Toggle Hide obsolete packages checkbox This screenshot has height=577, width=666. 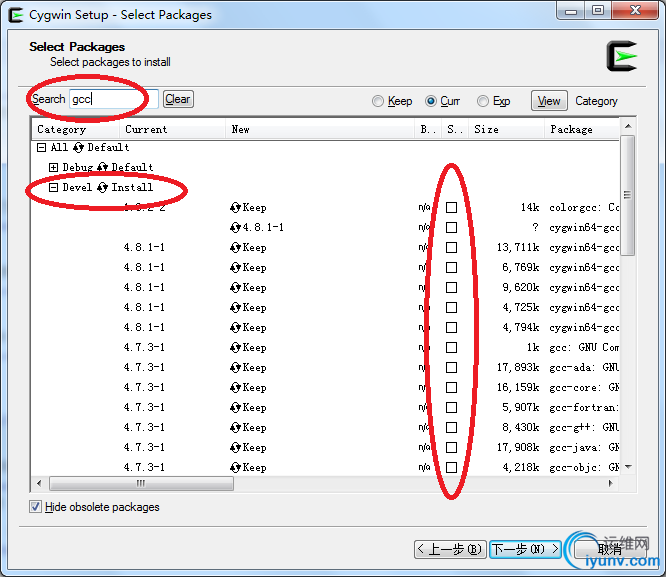pos(35,506)
